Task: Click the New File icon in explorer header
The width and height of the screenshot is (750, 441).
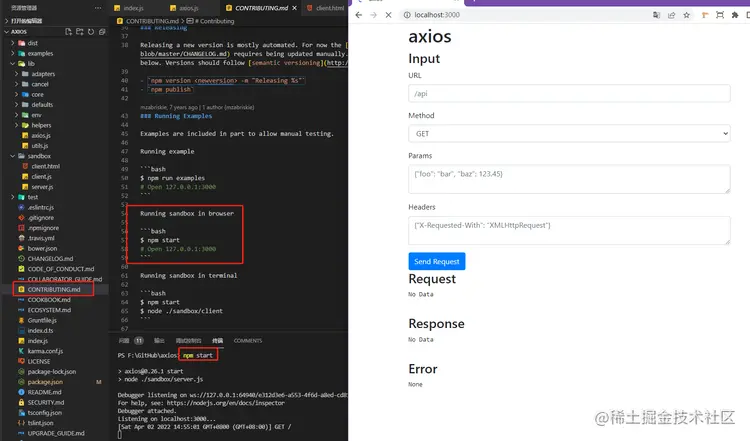Action: coord(68,32)
